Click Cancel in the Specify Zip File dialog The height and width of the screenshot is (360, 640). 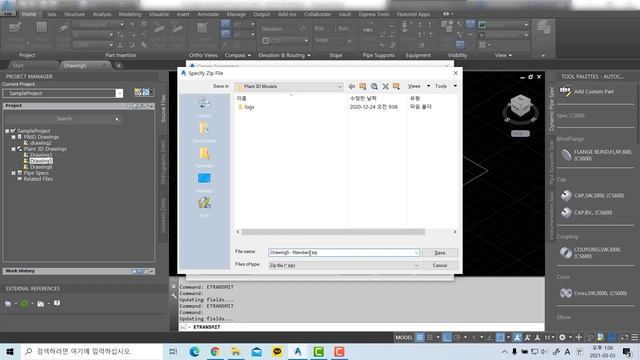tap(440, 265)
